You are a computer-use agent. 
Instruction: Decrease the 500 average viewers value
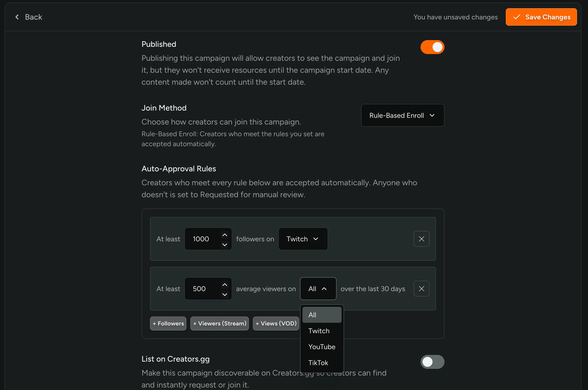tap(225, 294)
